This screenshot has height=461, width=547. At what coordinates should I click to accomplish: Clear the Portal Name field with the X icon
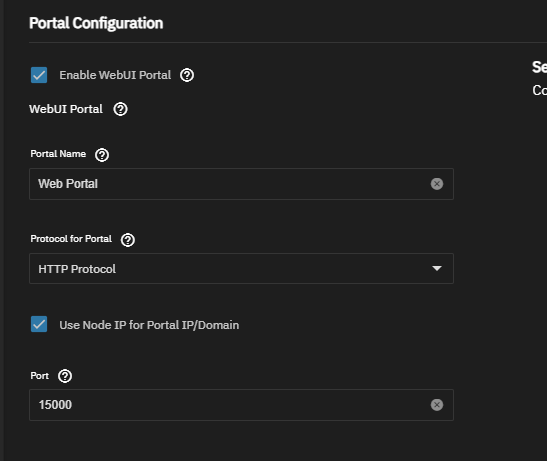437,184
